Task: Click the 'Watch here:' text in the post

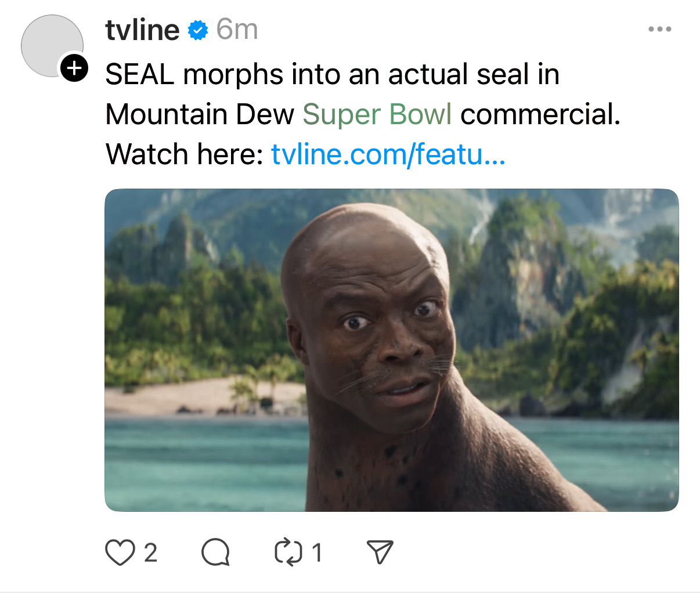Action: 185,154
